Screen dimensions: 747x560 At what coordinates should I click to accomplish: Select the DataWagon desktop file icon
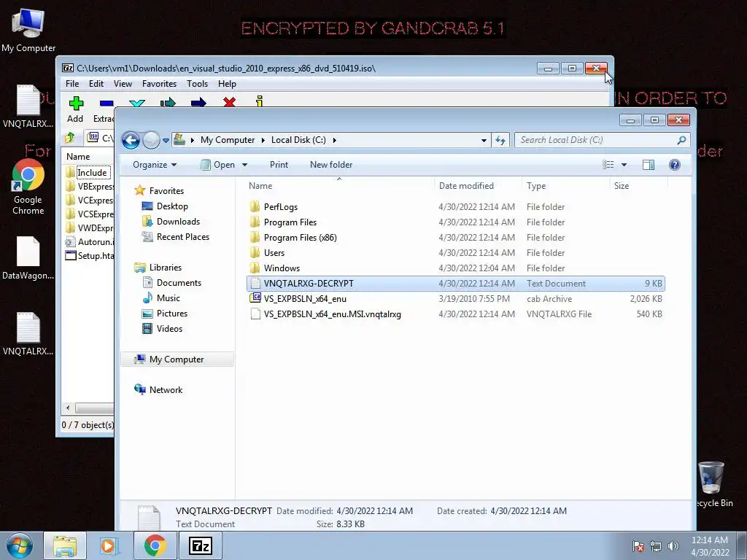point(28,257)
